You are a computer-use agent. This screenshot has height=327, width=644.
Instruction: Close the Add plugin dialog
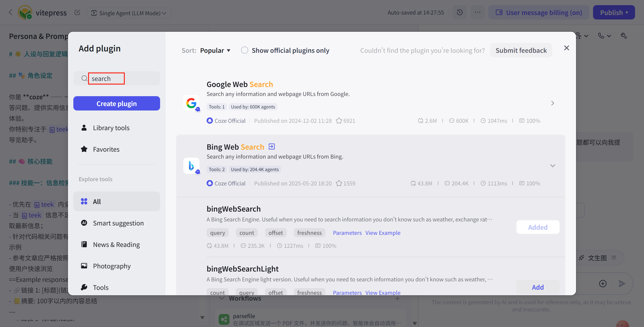click(x=566, y=48)
